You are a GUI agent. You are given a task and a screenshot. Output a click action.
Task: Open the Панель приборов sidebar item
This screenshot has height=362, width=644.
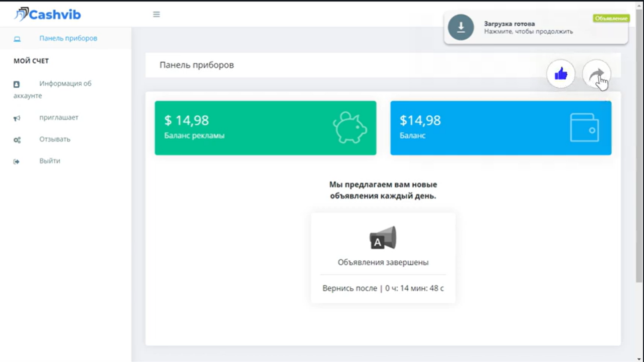(x=68, y=38)
